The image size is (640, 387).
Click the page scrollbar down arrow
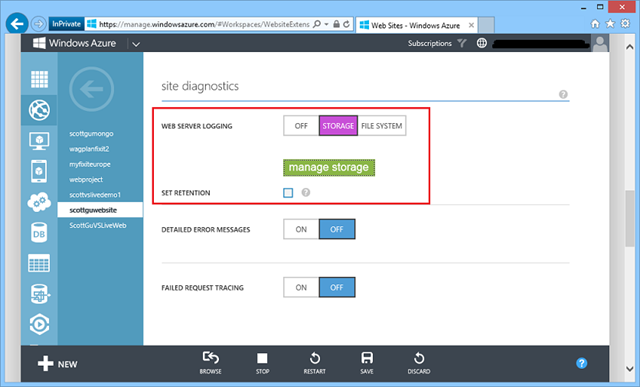click(629, 369)
